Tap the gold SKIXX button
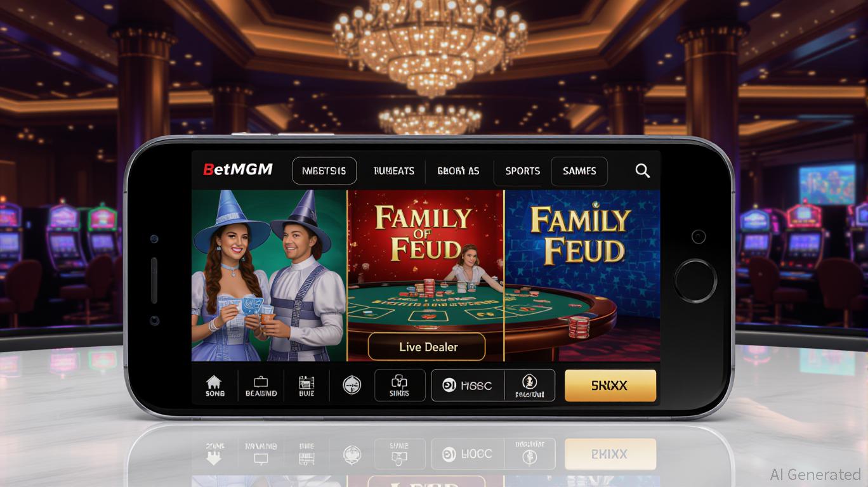The height and width of the screenshot is (487, 868). click(x=610, y=386)
